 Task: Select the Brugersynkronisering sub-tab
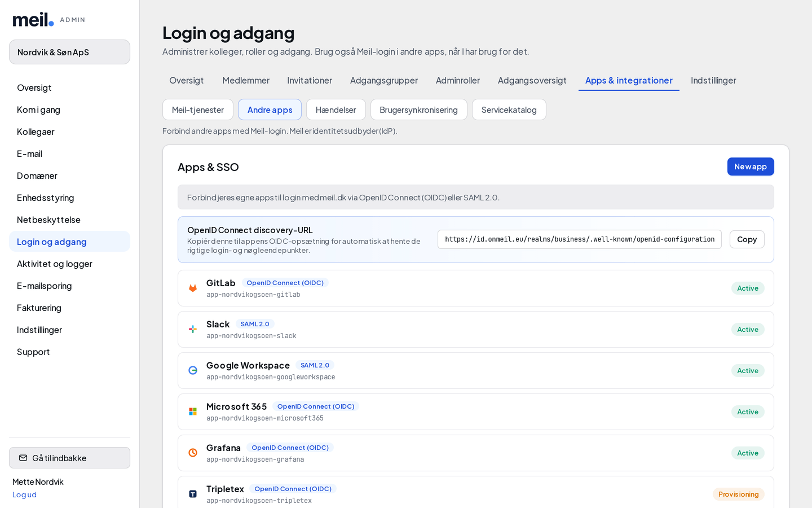[418, 110]
